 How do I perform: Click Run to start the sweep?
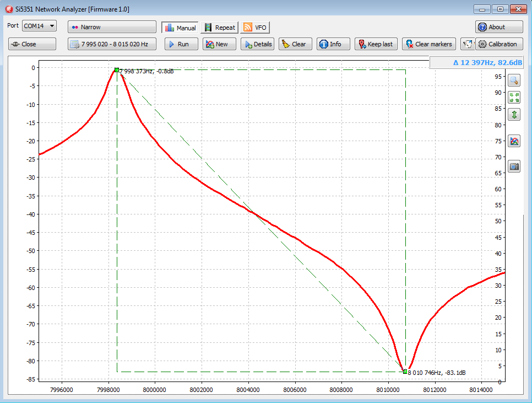(x=181, y=44)
